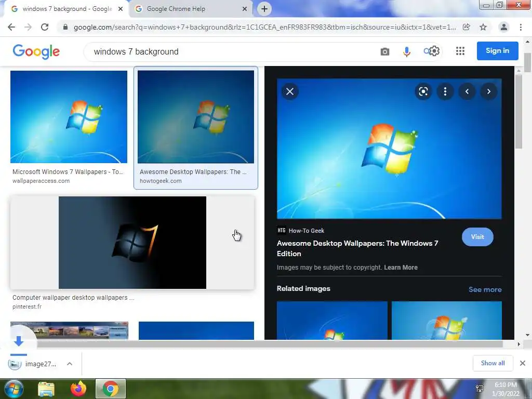Click Microsoft Windows 7 Wallpapers caption
Screen dimensions: 532x399
point(68,171)
